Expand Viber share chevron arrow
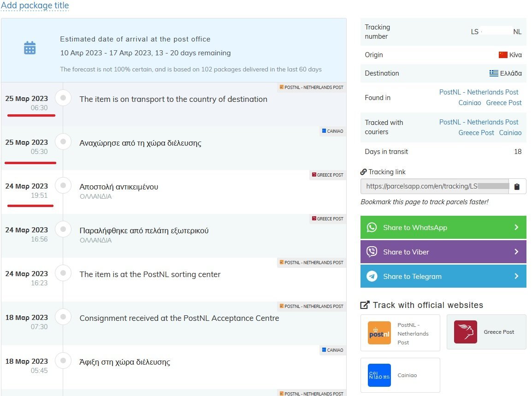 click(x=516, y=252)
